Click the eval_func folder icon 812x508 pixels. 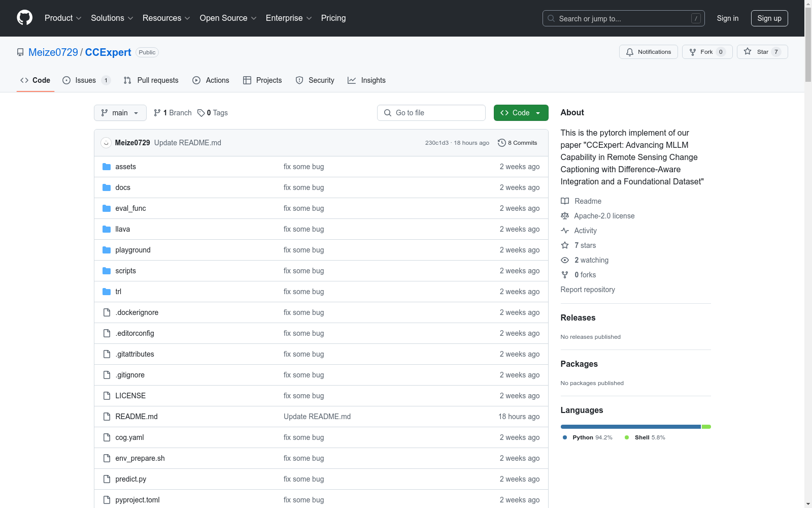[107, 208]
